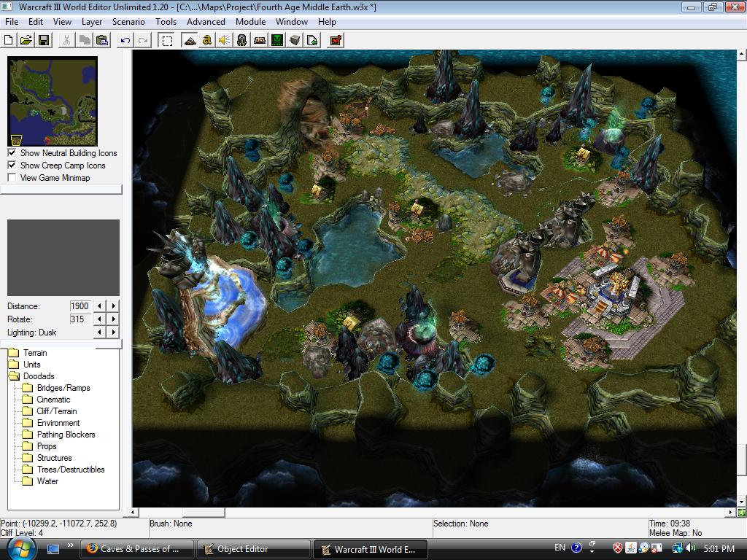Decrease Rotate value with left arrow

(x=99, y=319)
